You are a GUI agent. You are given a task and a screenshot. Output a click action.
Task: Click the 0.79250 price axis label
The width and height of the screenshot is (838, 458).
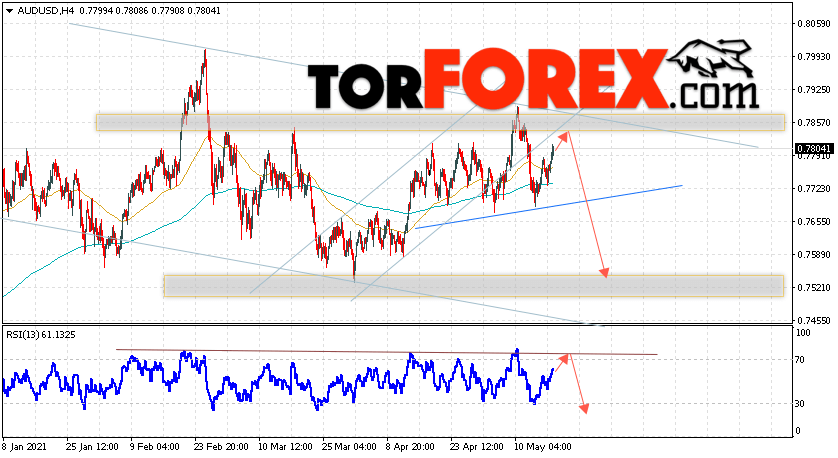tap(814, 90)
